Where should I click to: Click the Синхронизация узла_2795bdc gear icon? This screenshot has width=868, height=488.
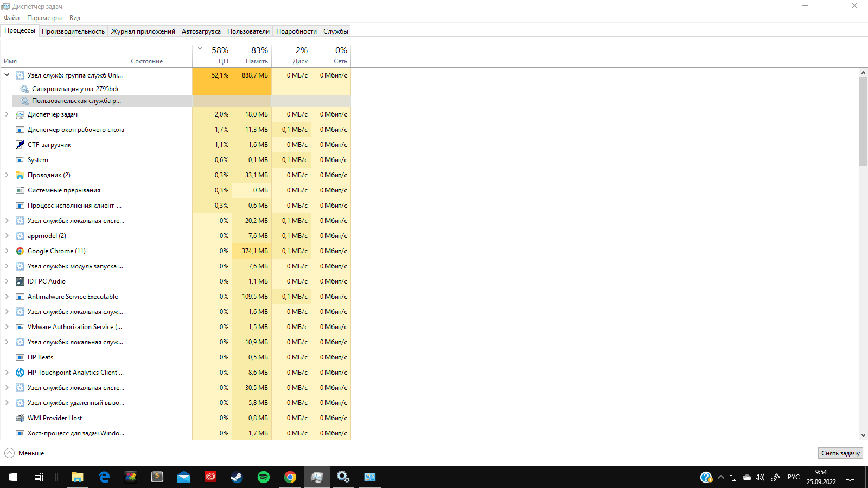pos(24,89)
